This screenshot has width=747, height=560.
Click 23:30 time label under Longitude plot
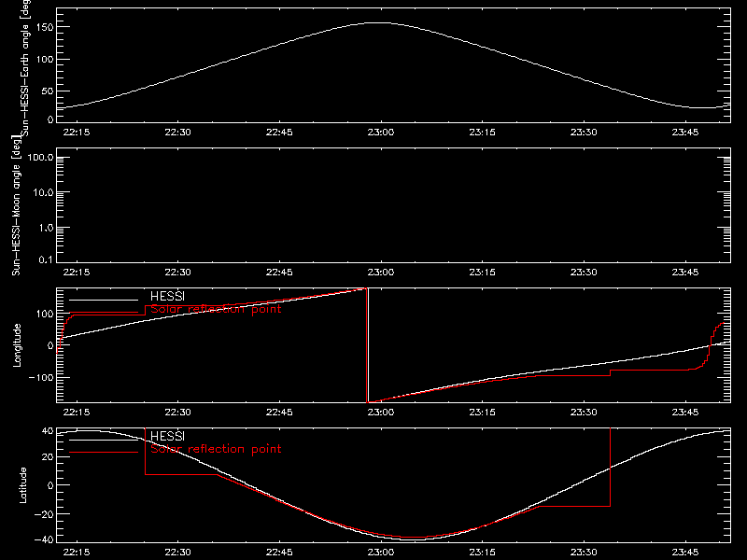tap(584, 413)
